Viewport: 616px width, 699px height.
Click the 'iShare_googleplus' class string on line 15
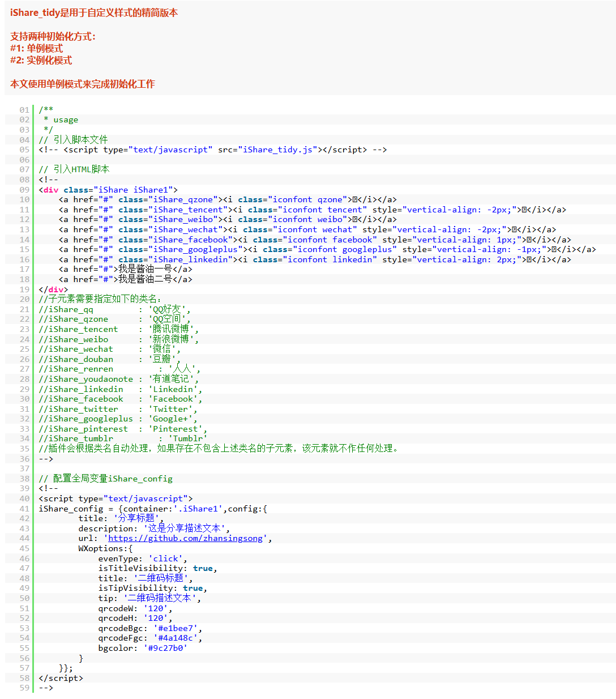coord(195,249)
